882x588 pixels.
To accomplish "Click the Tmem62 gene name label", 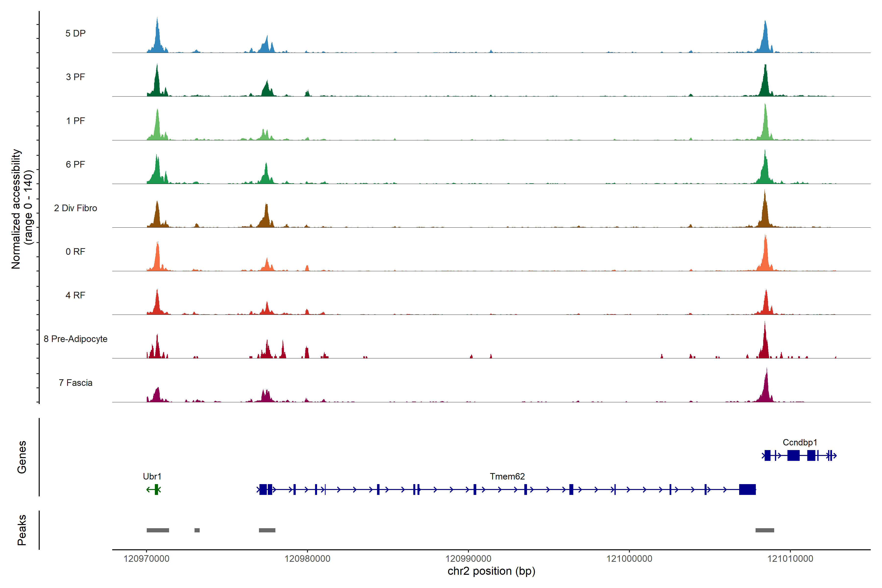I will 507,476.
